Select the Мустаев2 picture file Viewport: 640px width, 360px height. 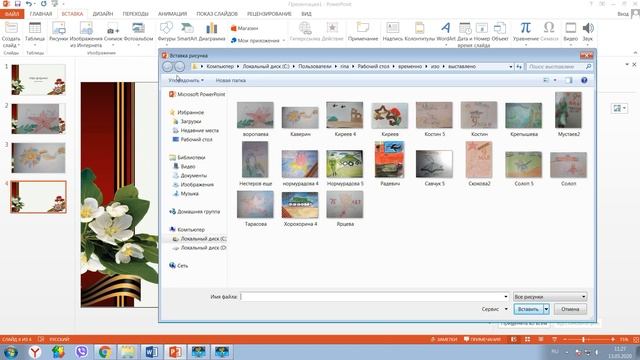click(x=569, y=114)
